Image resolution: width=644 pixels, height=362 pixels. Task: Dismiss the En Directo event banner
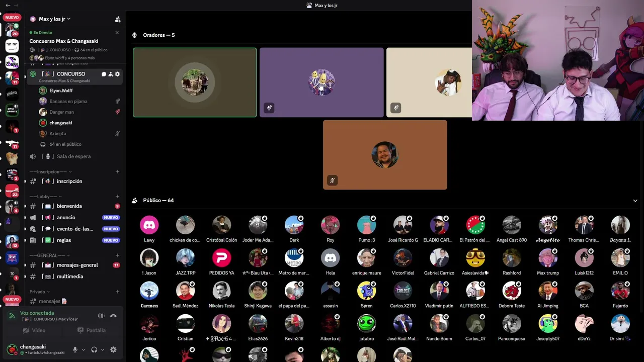[117, 33]
